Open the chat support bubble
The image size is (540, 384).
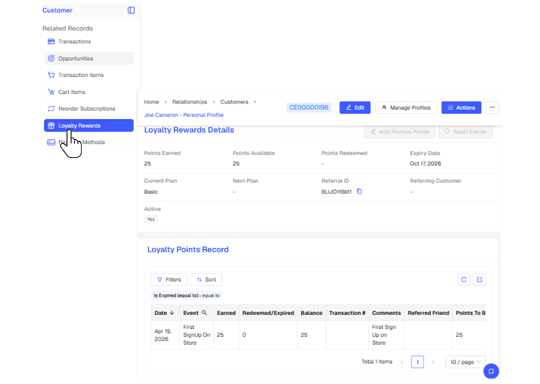[x=491, y=371]
